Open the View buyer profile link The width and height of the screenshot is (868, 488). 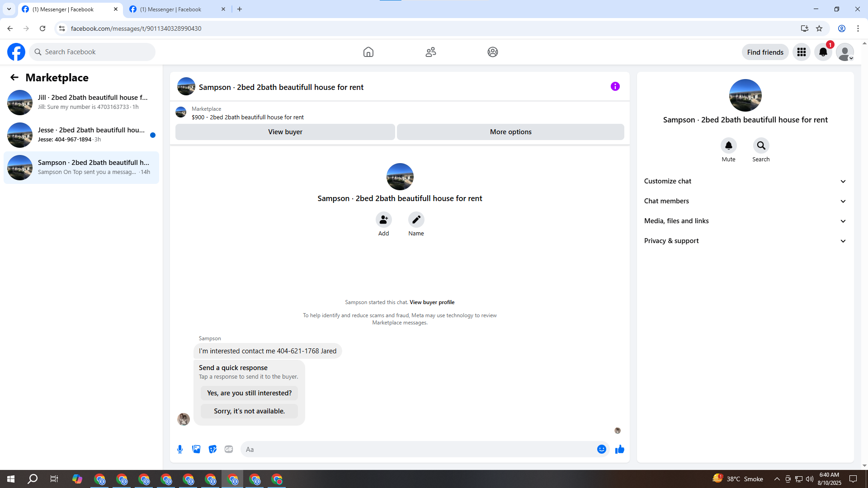(x=432, y=302)
